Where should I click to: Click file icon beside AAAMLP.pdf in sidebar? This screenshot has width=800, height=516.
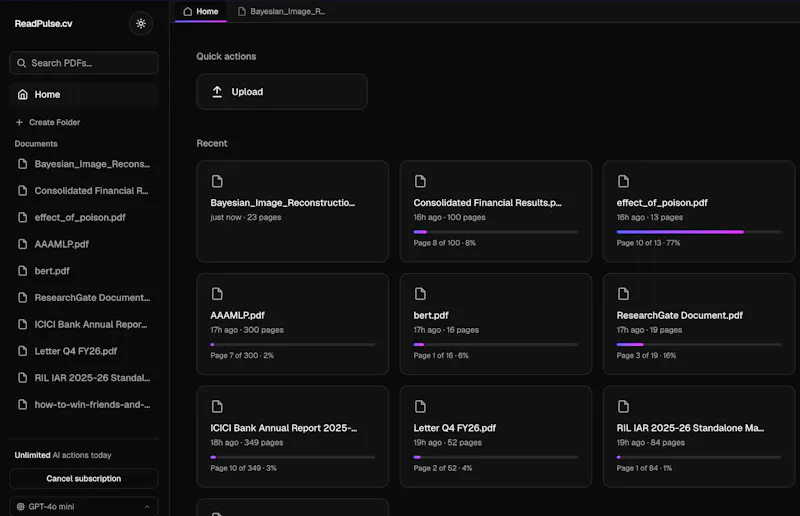(22, 244)
